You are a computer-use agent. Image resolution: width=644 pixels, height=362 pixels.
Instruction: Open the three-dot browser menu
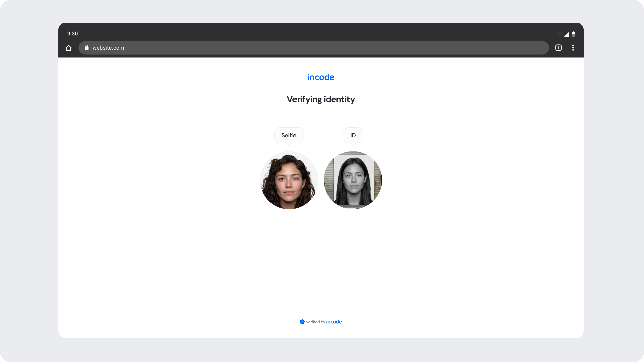point(573,48)
